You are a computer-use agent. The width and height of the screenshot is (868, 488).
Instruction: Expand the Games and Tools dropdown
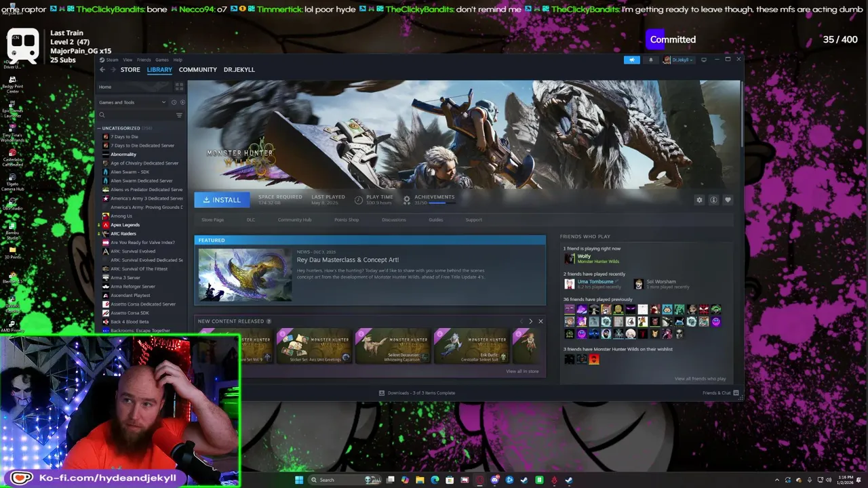point(133,102)
